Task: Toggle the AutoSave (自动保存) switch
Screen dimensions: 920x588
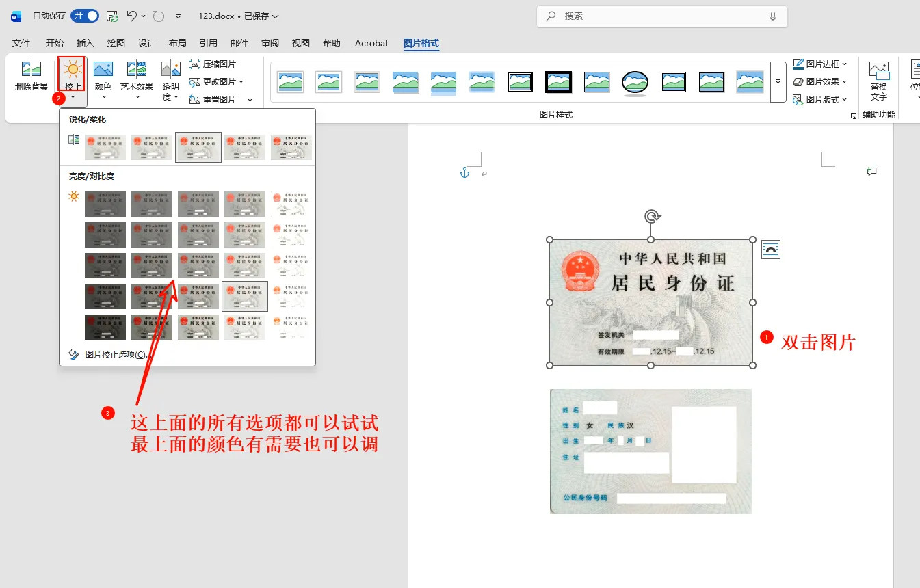Action: coord(85,16)
